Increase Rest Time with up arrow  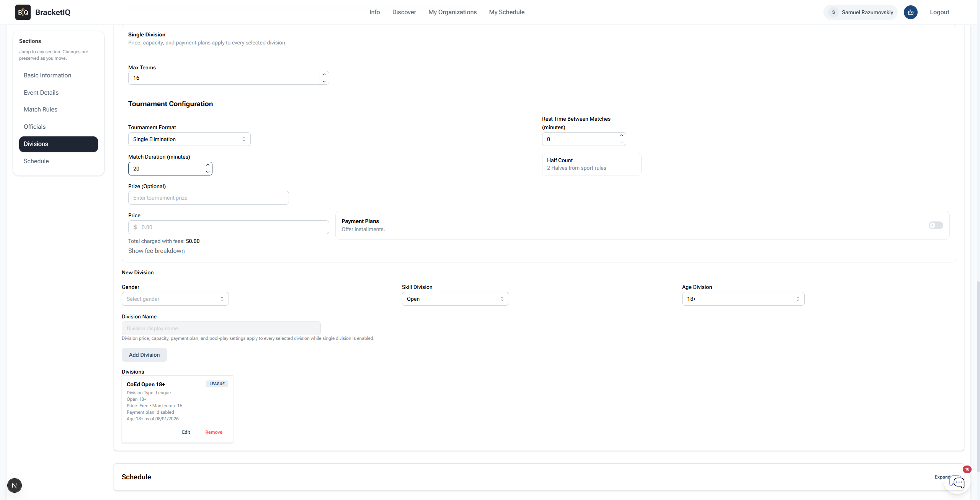pyautogui.click(x=621, y=136)
